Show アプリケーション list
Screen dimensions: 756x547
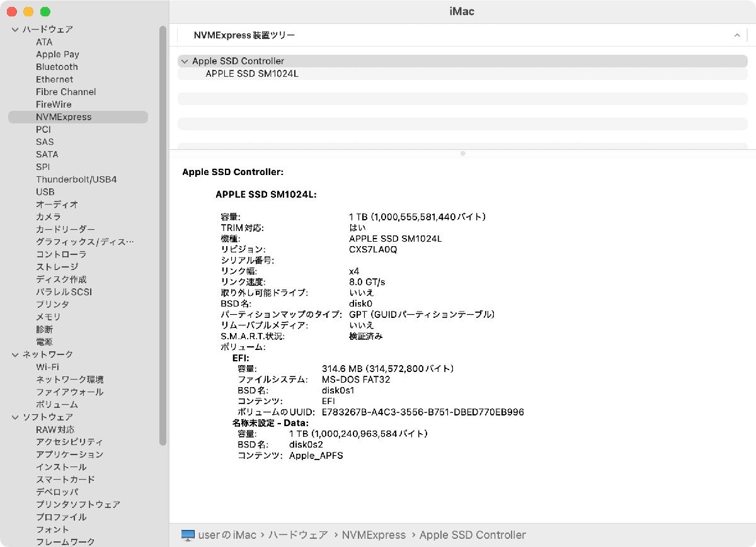tap(69, 454)
